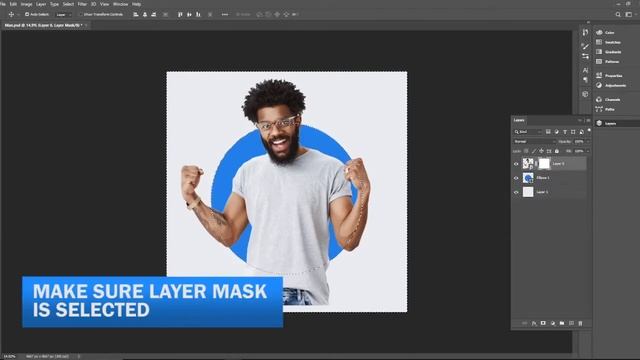Open the Layers panel flyout menu
640x360 pixels.
pyautogui.click(x=588, y=120)
